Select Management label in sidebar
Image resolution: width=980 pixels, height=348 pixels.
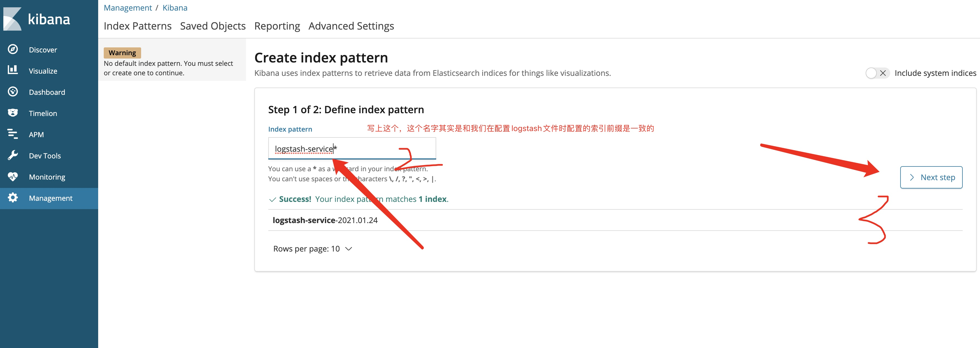coord(50,198)
